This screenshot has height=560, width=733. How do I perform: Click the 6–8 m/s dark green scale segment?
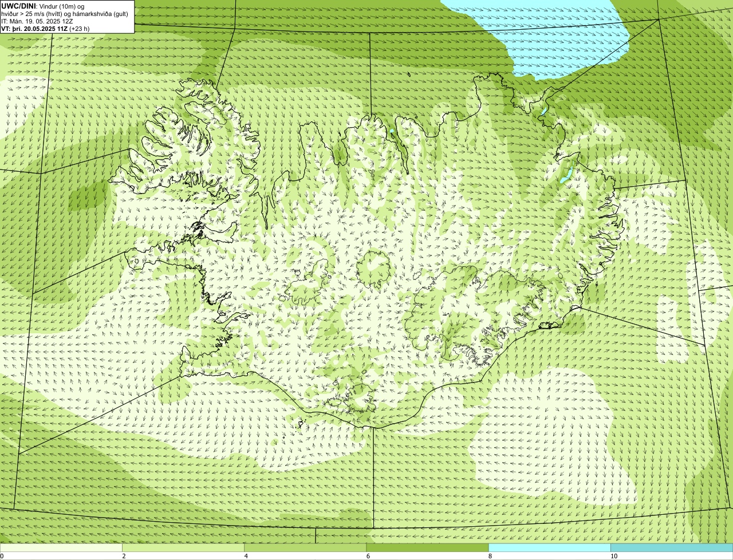[x=427, y=548]
